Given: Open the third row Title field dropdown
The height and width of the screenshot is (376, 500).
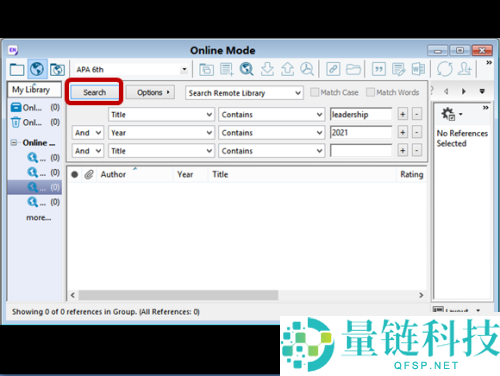Looking at the screenshot, I should (x=161, y=151).
